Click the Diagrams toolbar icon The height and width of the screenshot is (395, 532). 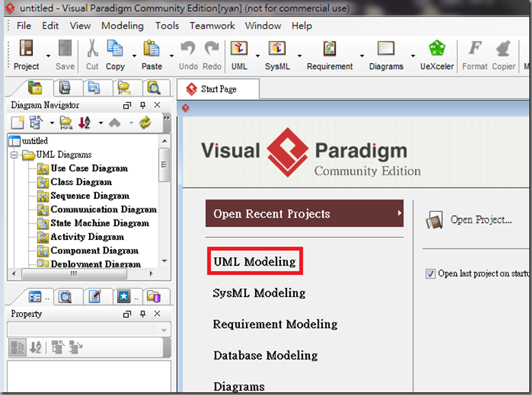coord(386,48)
